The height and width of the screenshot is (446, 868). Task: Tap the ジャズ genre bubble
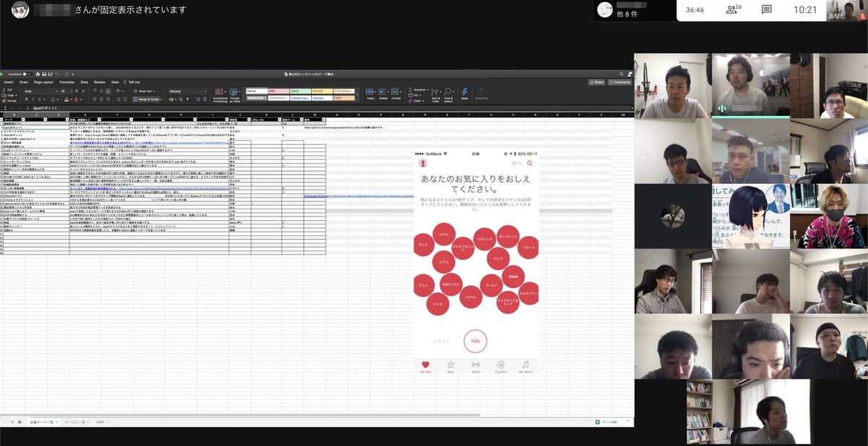438,305
